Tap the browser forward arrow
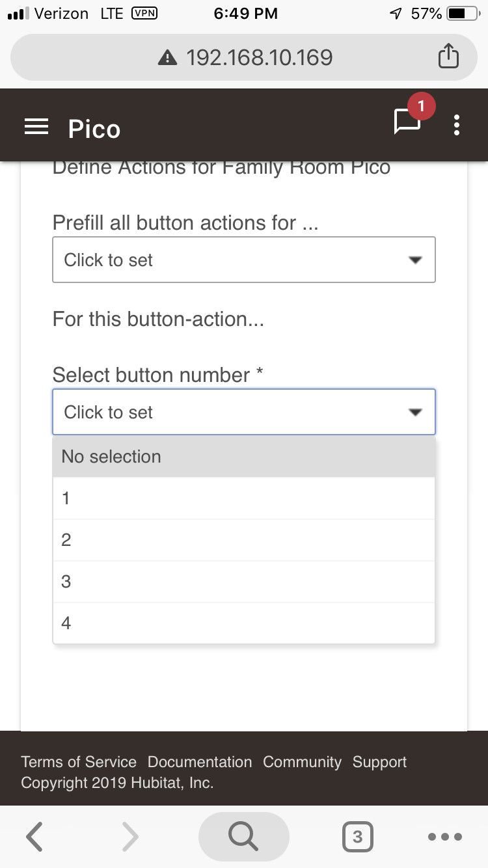 point(130,836)
